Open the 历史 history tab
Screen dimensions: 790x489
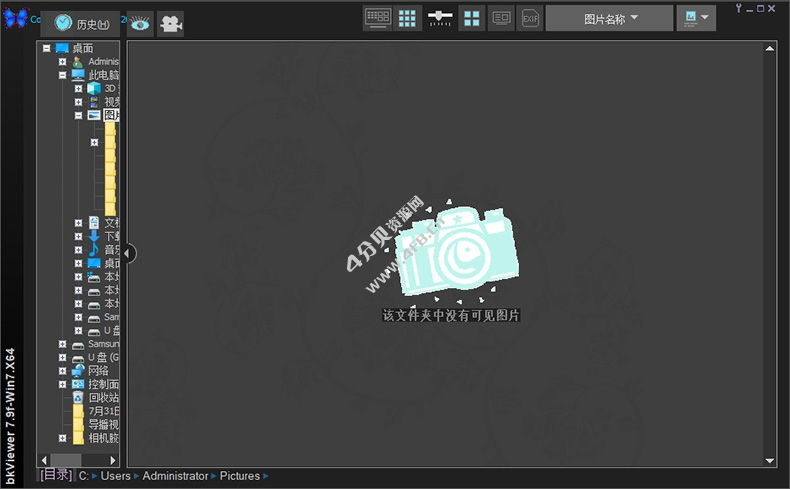click(x=80, y=24)
